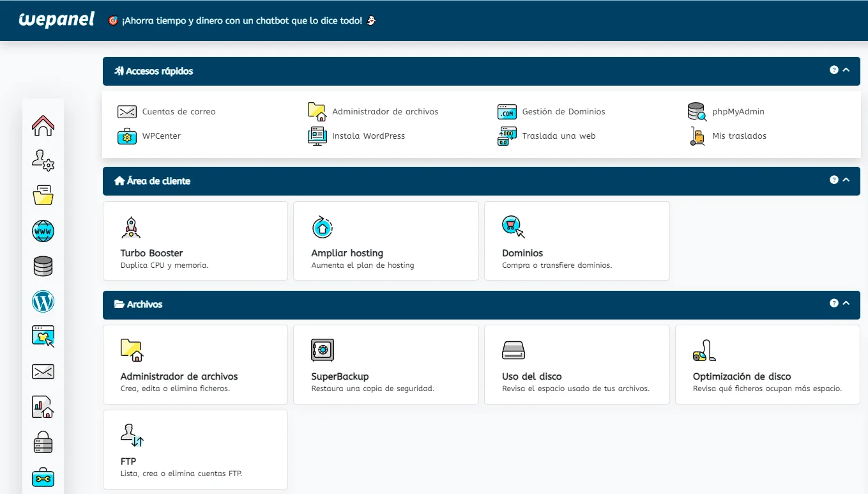Click the chatbot promotional banner text
The height and width of the screenshot is (494, 868).
pos(242,20)
